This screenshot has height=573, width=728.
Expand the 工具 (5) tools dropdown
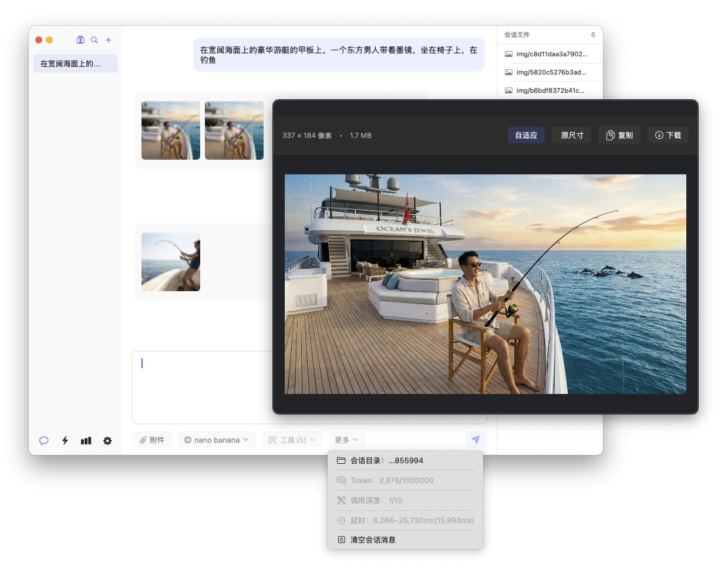[x=292, y=440]
